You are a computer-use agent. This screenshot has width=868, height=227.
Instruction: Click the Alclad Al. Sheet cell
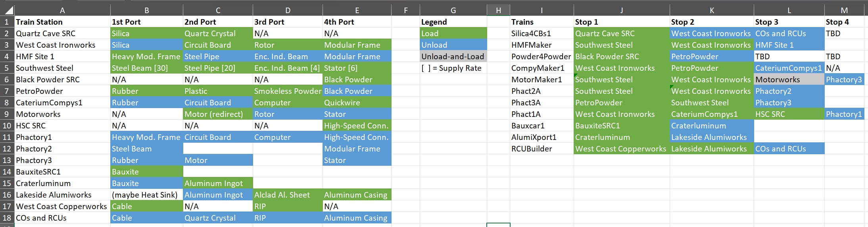(288, 195)
